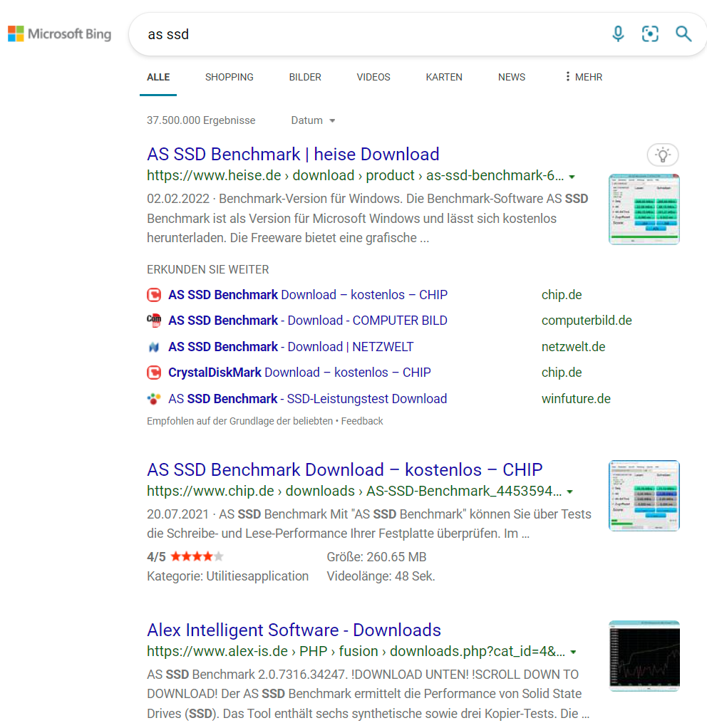
Task: Open the KARTEN tab
Action: (444, 77)
